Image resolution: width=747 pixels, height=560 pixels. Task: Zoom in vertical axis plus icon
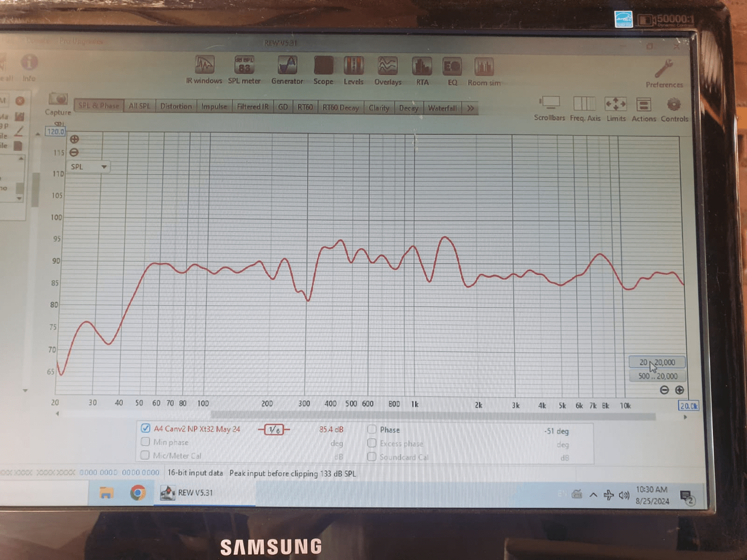74,139
